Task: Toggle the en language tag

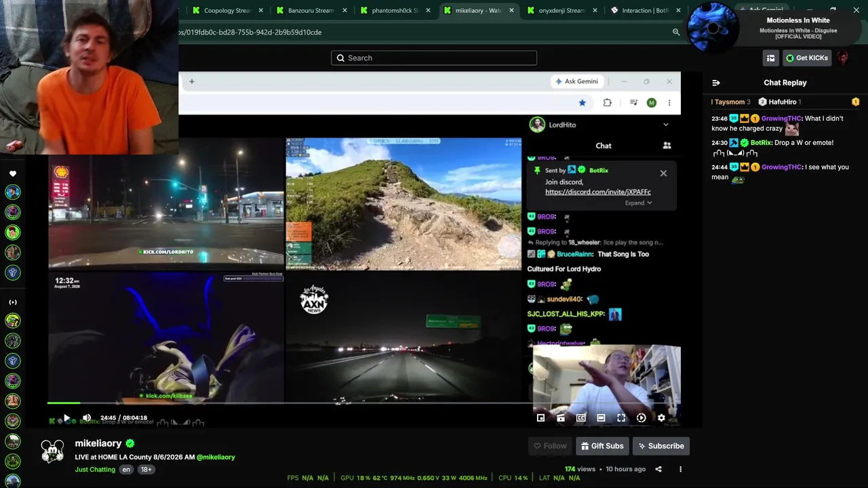Action: (126, 470)
